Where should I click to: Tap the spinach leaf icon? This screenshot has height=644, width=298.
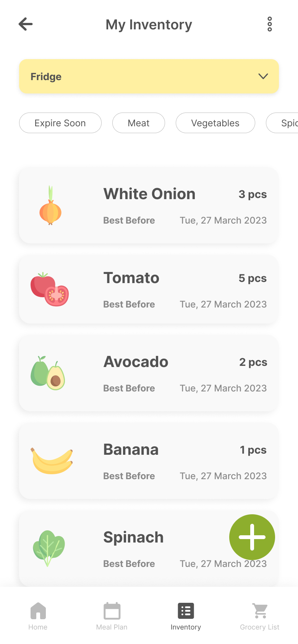tap(49, 548)
